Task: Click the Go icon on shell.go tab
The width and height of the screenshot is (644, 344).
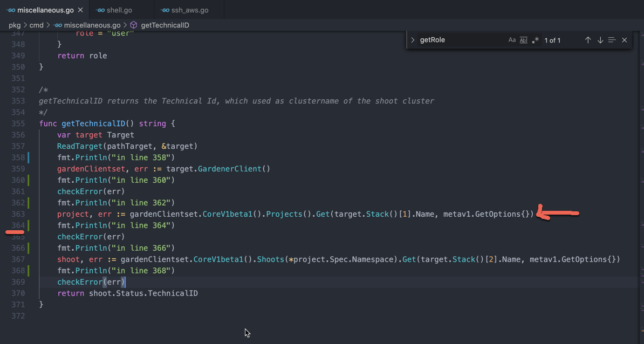Action: pos(99,9)
